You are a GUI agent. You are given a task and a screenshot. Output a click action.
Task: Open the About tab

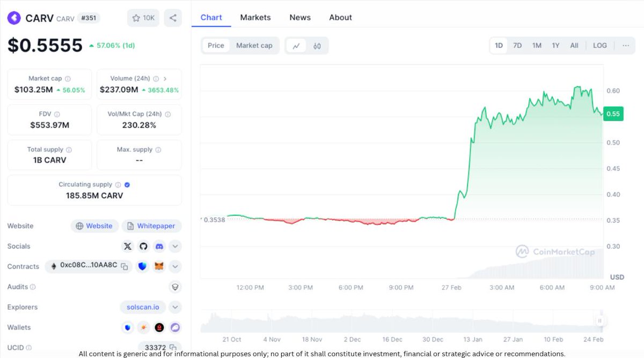[340, 18]
